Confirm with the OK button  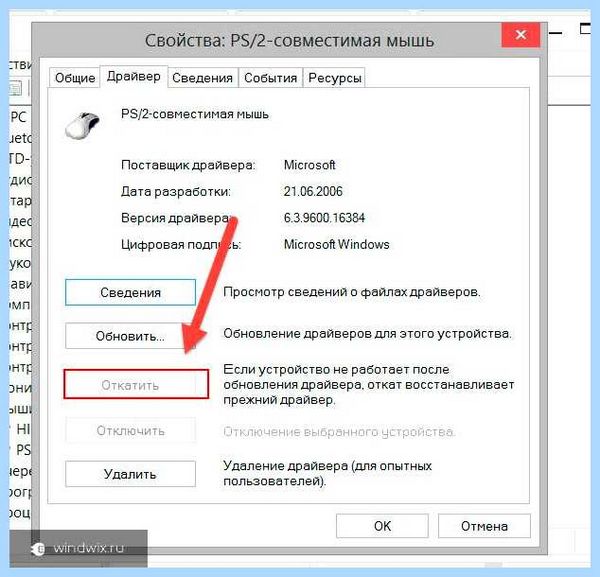click(x=382, y=526)
